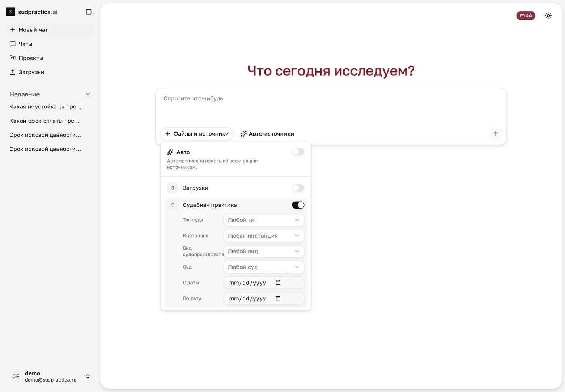Collapse the Недавние list chevron
Image resolution: width=565 pixels, height=392 pixels.
coord(88,94)
